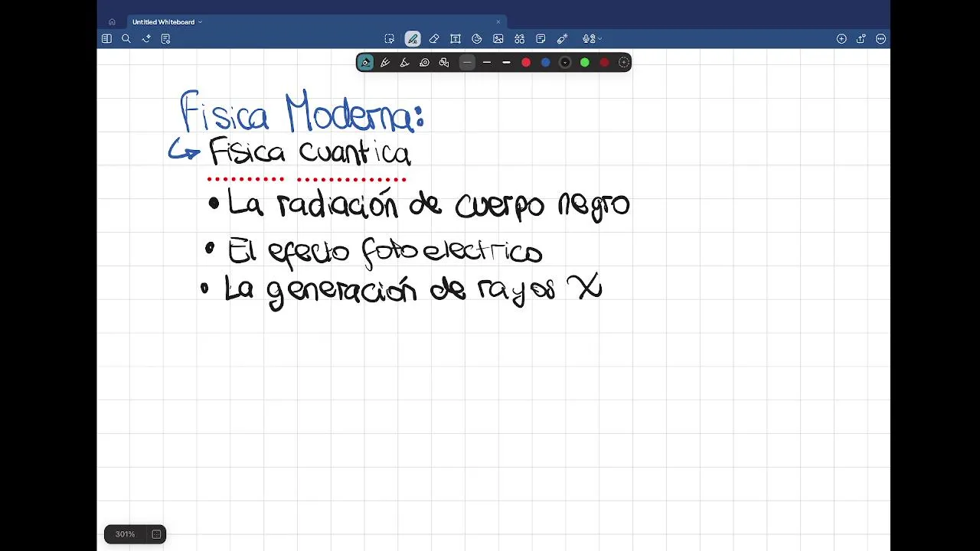Select the thickest stroke width
Screen dimensions: 980x551
pyautogui.click(x=506, y=63)
